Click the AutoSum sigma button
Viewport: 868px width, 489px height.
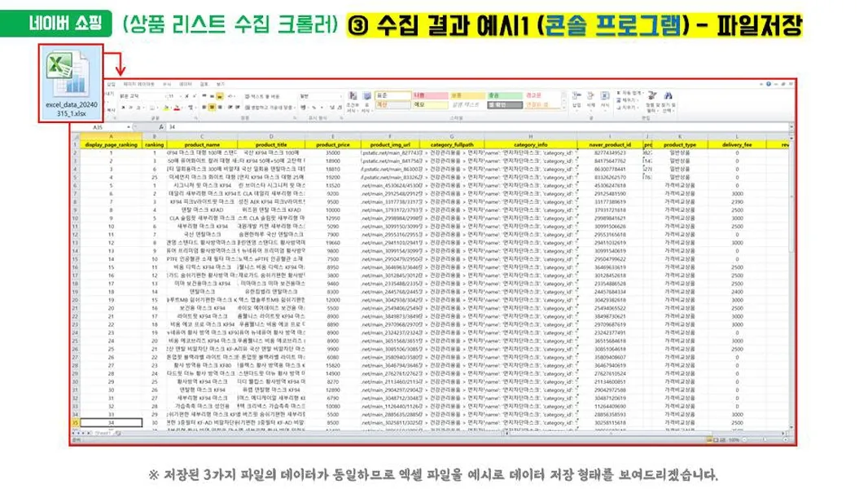[630, 93]
